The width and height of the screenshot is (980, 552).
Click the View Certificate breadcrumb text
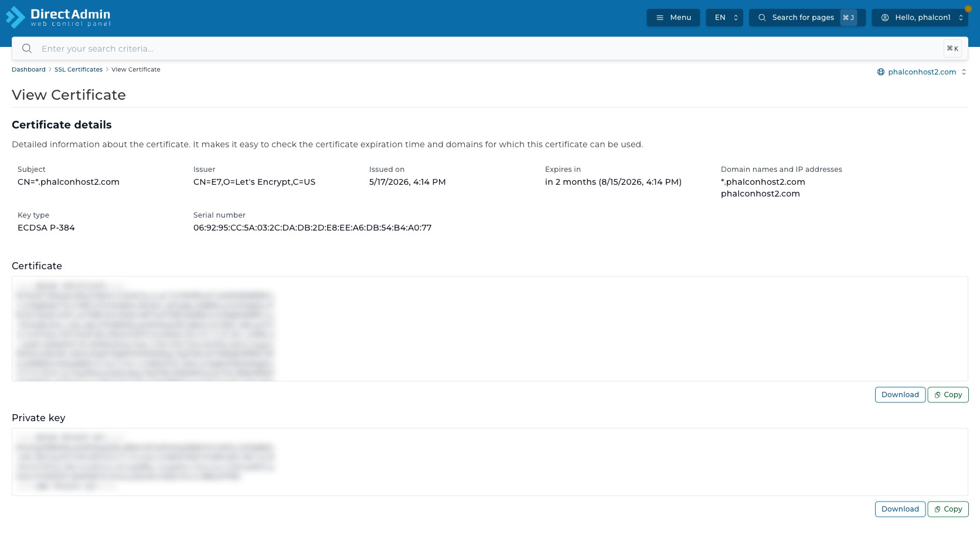[x=136, y=69]
